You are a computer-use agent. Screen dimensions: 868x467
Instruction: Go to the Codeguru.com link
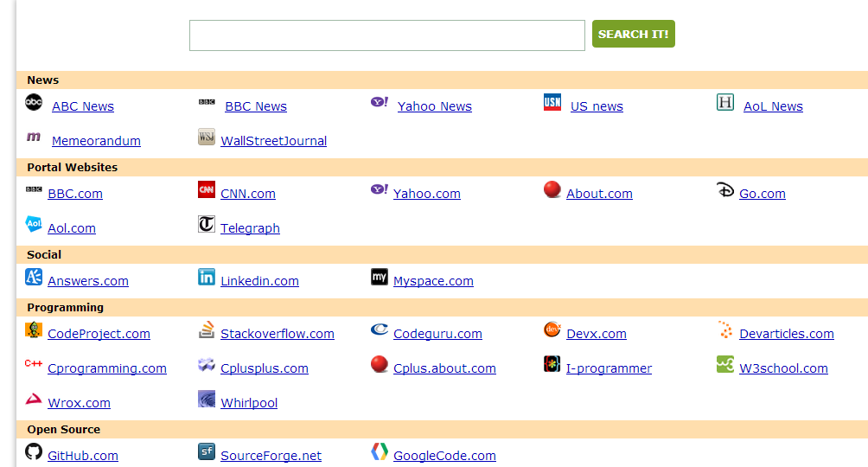point(437,334)
